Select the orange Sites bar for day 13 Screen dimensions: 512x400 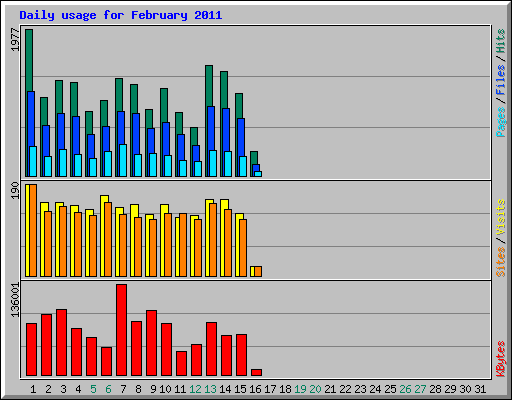click(213, 240)
